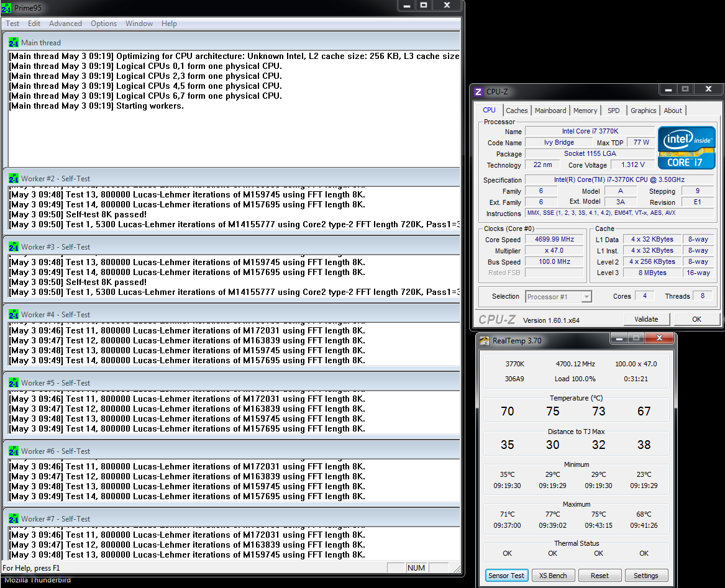725x588 pixels.
Task: Minimize the CPU-Z window
Action: [x=668, y=89]
